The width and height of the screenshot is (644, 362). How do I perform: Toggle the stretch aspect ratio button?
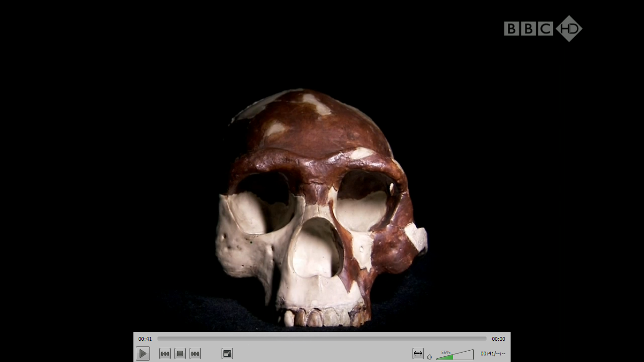pyautogui.click(x=418, y=354)
